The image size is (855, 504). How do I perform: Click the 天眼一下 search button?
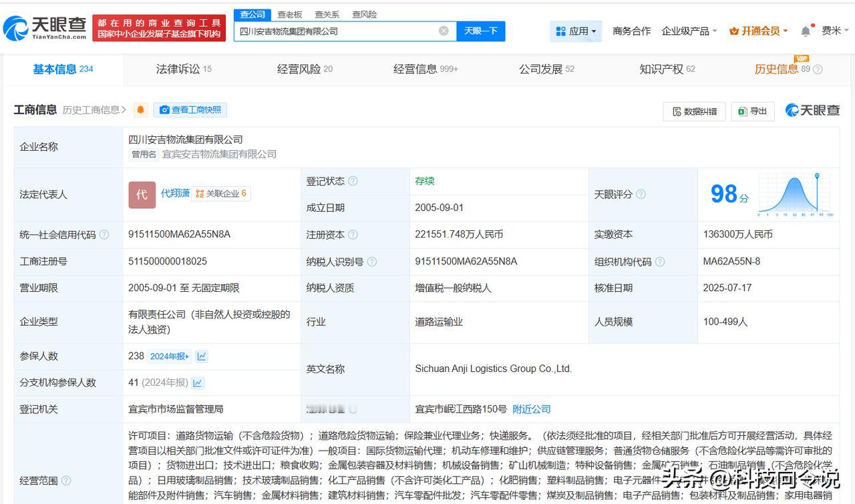(481, 31)
